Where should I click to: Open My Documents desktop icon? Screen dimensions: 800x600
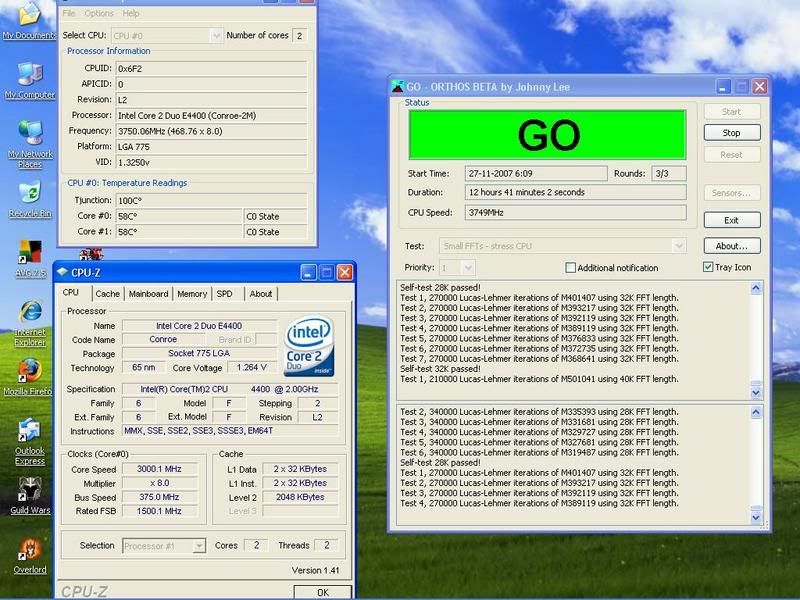click(x=29, y=19)
